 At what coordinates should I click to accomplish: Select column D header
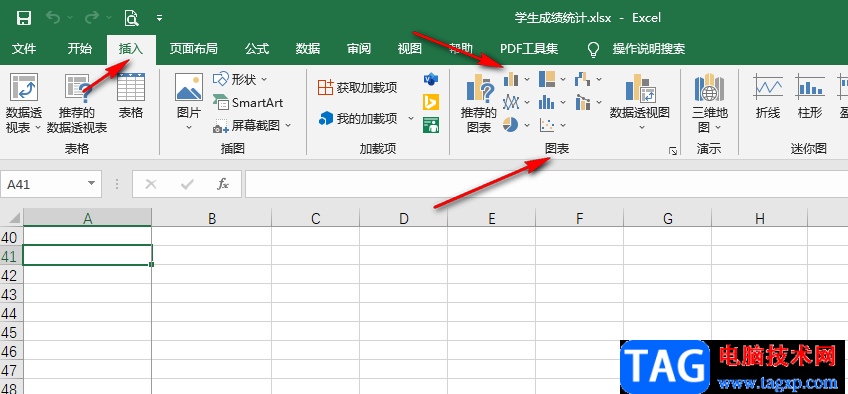[x=404, y=218]
